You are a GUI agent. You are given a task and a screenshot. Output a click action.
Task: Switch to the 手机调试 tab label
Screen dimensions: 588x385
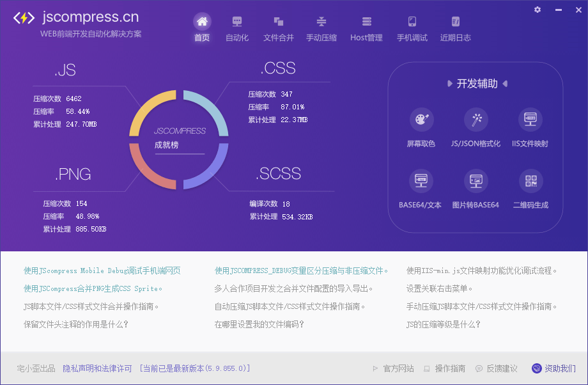(412, 38)
